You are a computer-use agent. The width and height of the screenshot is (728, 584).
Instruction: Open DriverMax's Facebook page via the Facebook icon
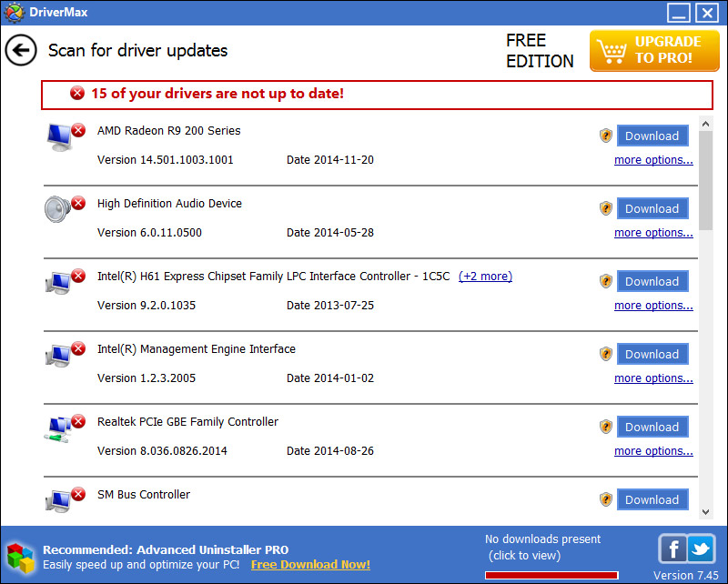(672, 549)
